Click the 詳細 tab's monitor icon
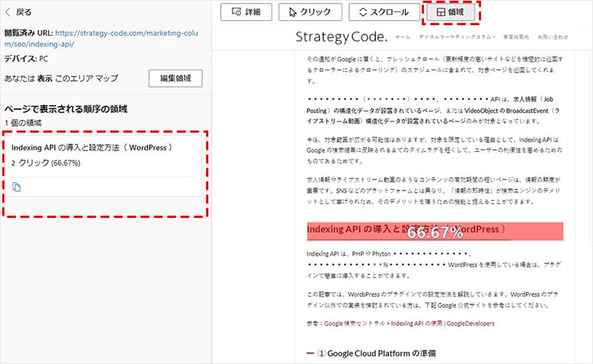Image resolution: width=593 pixels, height=364 pixels. 236,12
